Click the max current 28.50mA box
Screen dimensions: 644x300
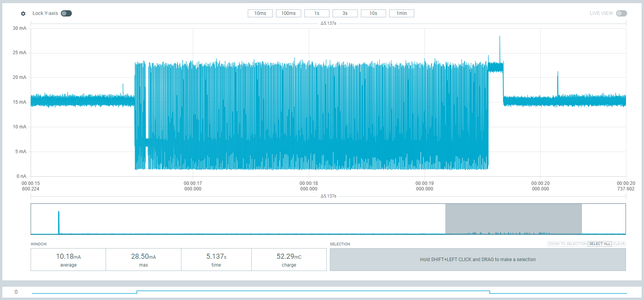tap(143, 260)
